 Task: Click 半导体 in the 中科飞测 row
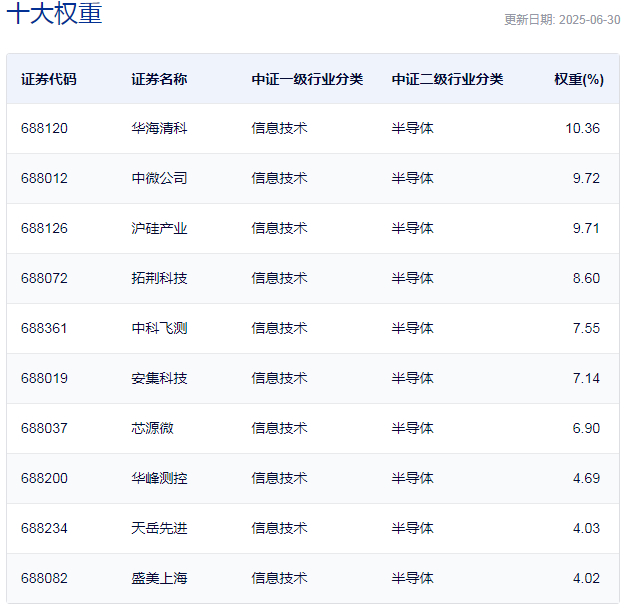(413, 329)
